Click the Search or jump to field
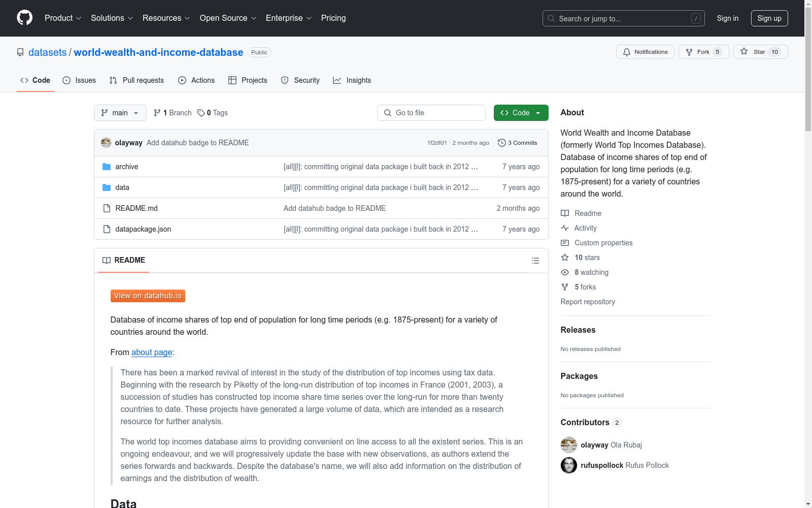 point(624,18)
